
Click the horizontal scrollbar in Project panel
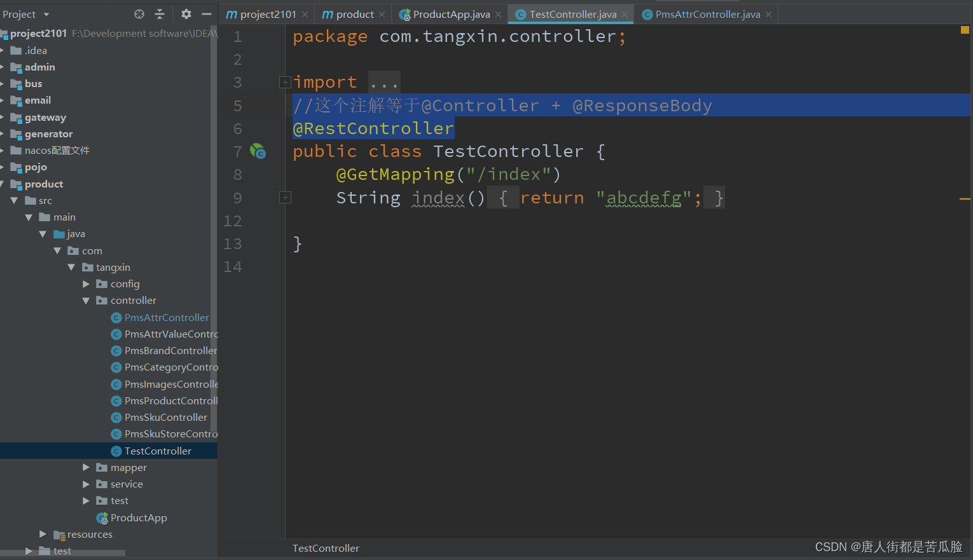click(62, 553)
